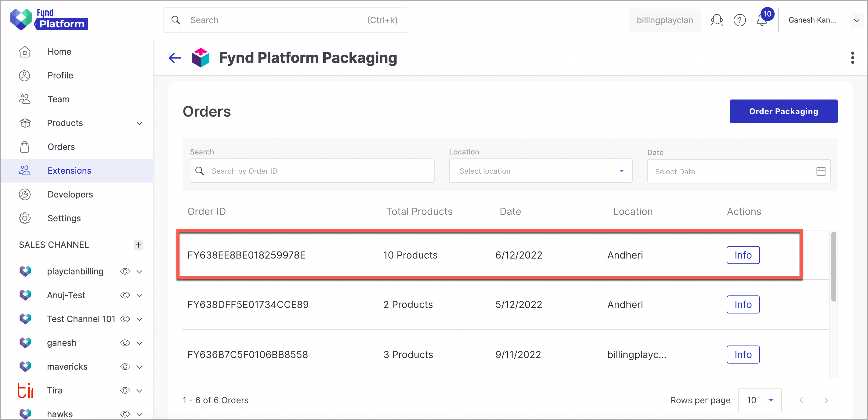
Task: Click the Products box icon
Action: point(25,123)
